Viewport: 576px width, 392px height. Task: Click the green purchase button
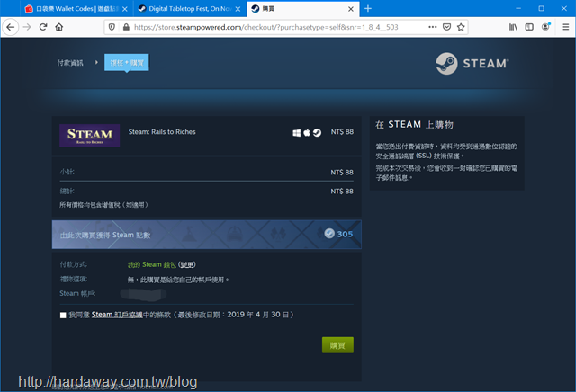tap(337, 345)
